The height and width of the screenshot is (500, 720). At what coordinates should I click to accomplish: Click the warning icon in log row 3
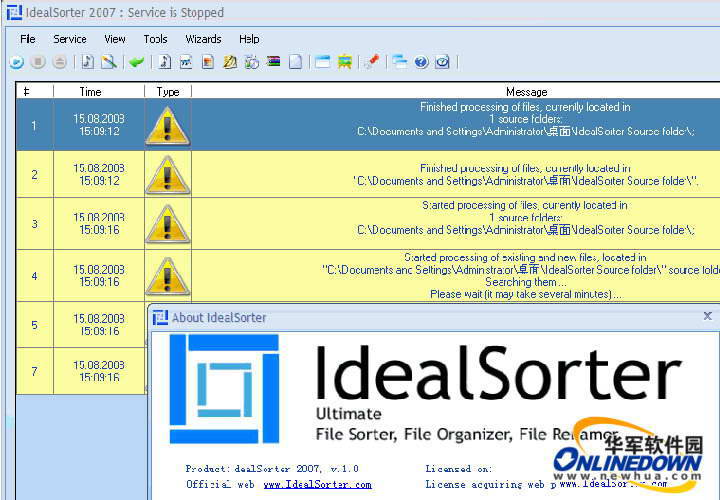[168, 224]
